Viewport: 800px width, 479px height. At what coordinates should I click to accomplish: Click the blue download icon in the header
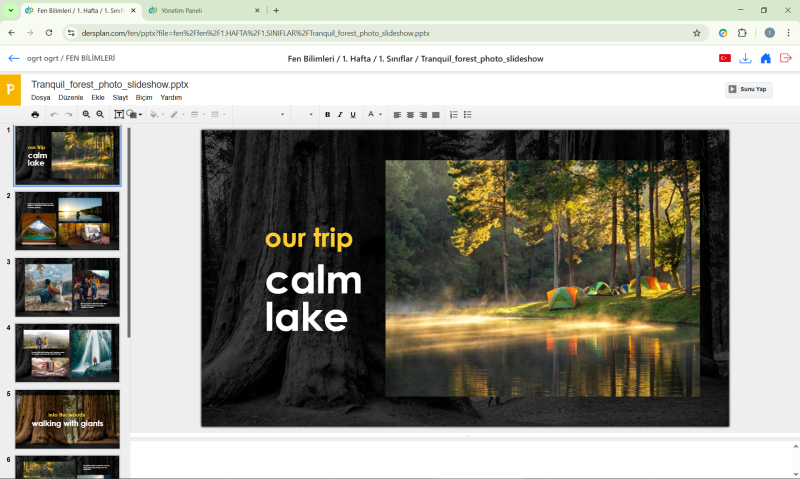pyautogui.click(x=745, y=59)
